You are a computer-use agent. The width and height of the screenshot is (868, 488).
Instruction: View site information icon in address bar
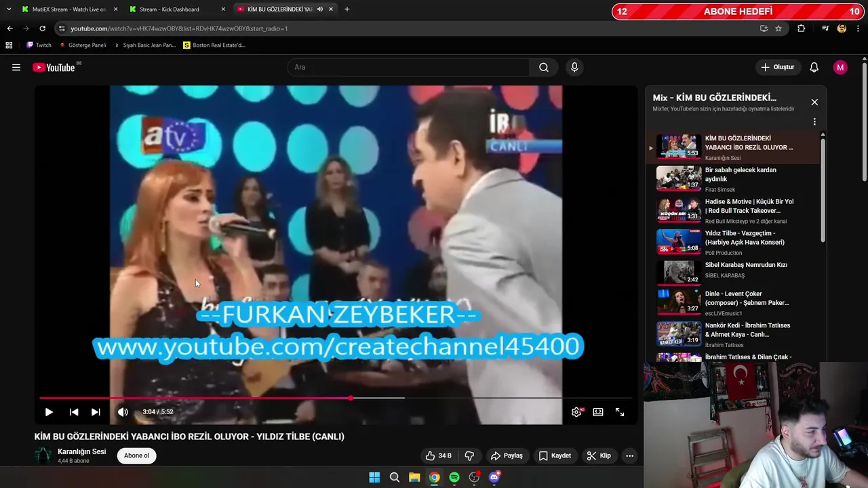(x=62, y=28)
